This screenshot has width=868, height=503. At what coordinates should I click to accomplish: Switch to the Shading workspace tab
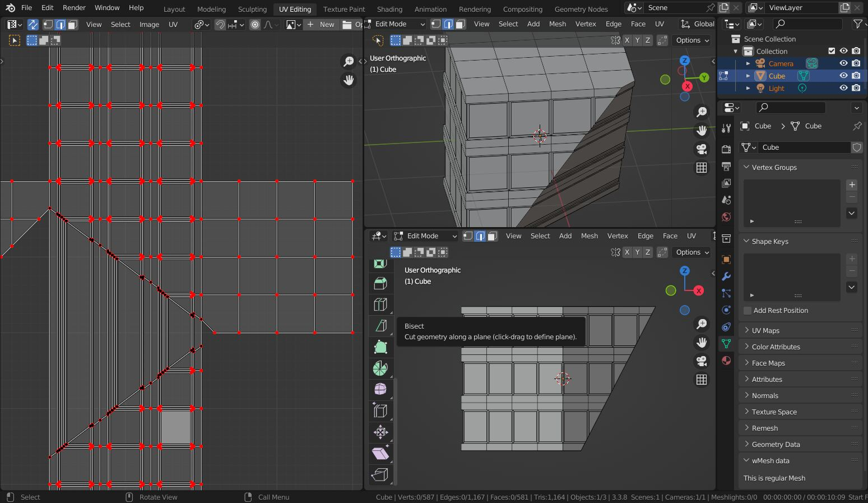(x=389, y=9)
